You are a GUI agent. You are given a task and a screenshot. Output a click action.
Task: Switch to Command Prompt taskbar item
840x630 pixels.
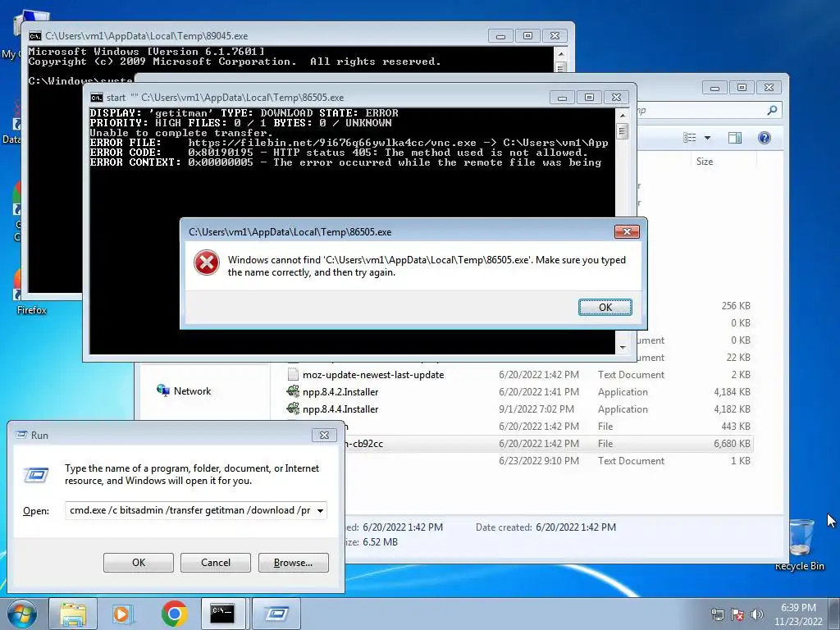click(222, 614)
